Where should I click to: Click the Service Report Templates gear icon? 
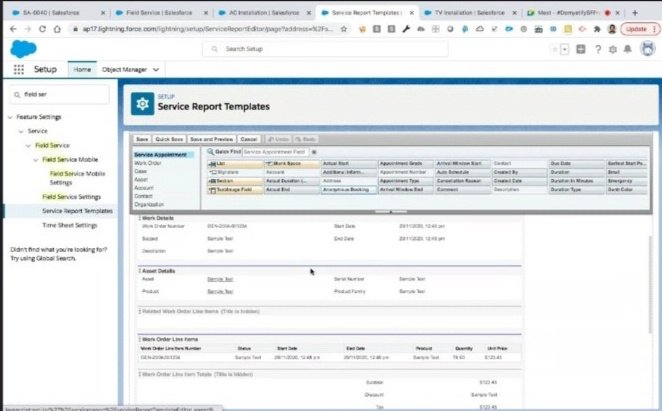[142, 103]
